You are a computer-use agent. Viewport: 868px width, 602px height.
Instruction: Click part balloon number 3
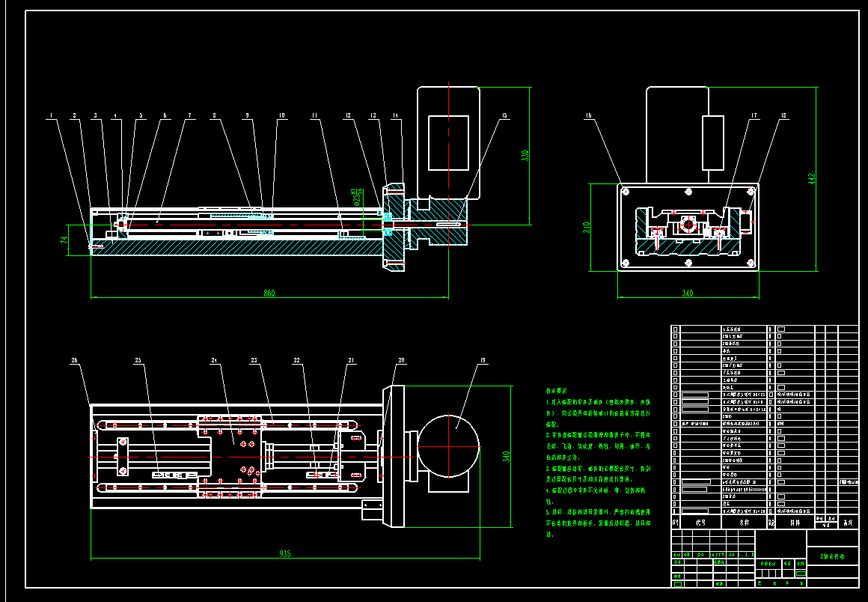(x=95, y=116)
